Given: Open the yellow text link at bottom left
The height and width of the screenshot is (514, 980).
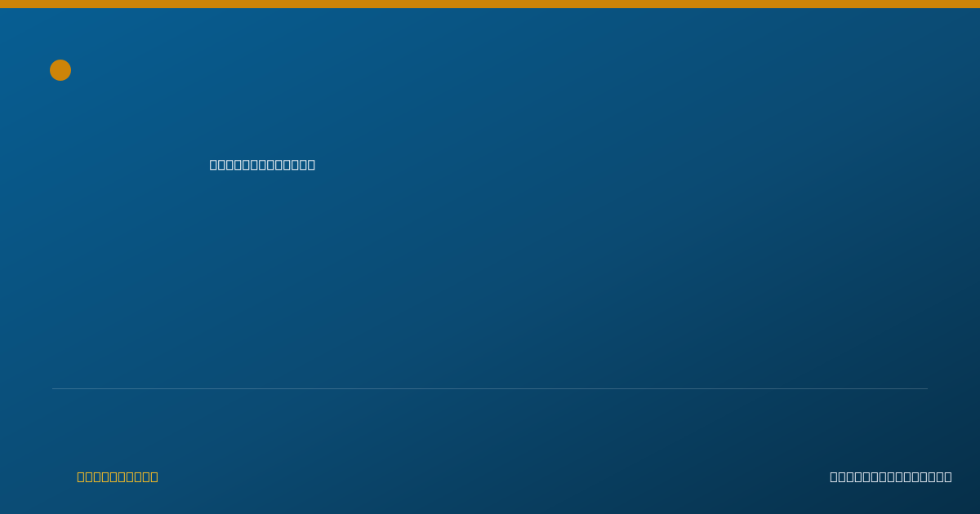Looking at the screenshot, I should (118, 476).
